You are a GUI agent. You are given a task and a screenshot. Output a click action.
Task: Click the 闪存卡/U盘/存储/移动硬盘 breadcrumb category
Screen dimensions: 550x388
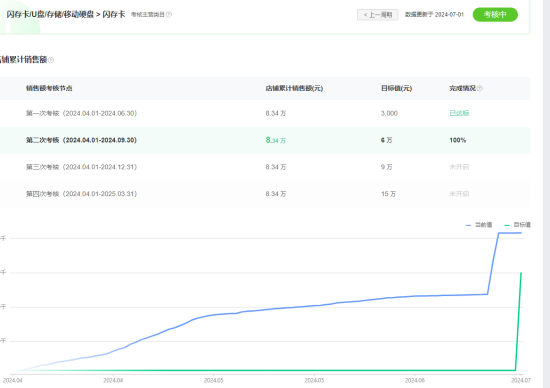click(x=50, y=14)
